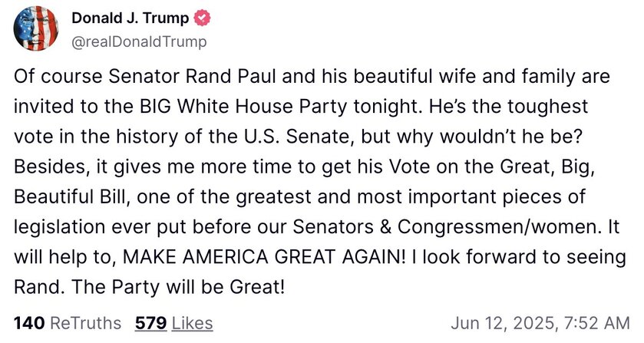The height and width of the screenshot is (343, 644).
Task: Click the @realDonaldTrump handle
Action: coord(139,42)
